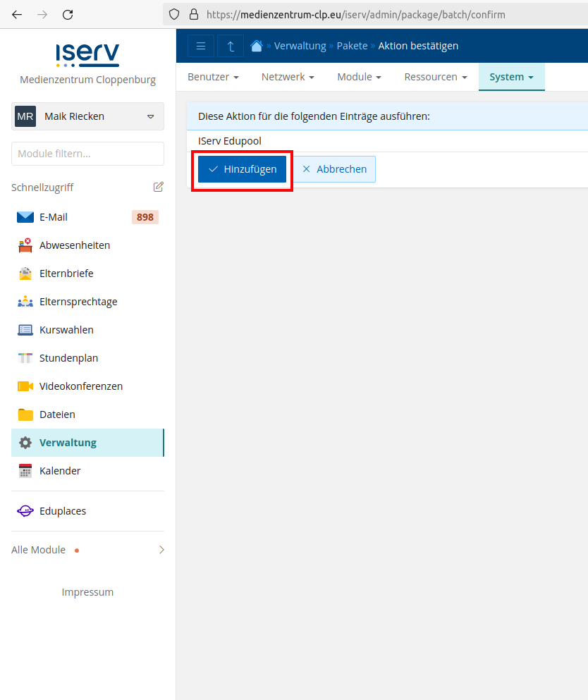The height and width of the screenshot is (700, 588).
Task: Click the Module filtern search field
Action: 87,154
